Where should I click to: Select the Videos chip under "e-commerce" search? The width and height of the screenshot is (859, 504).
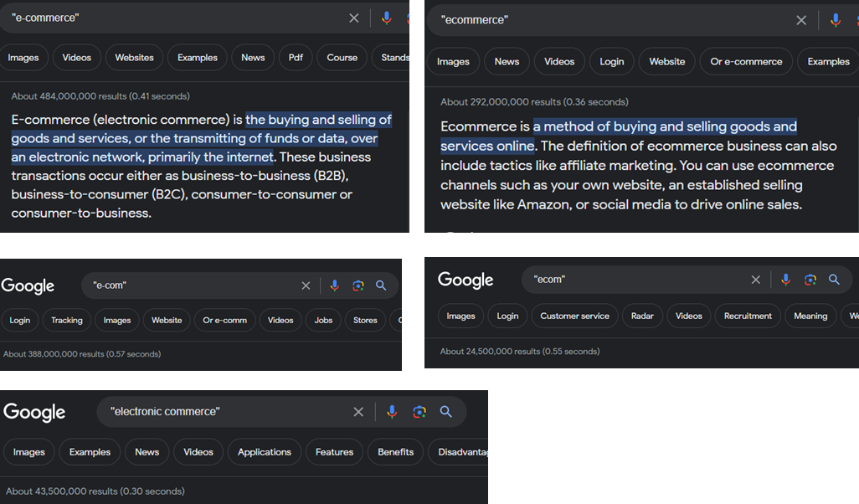click(x=77, y=58)
